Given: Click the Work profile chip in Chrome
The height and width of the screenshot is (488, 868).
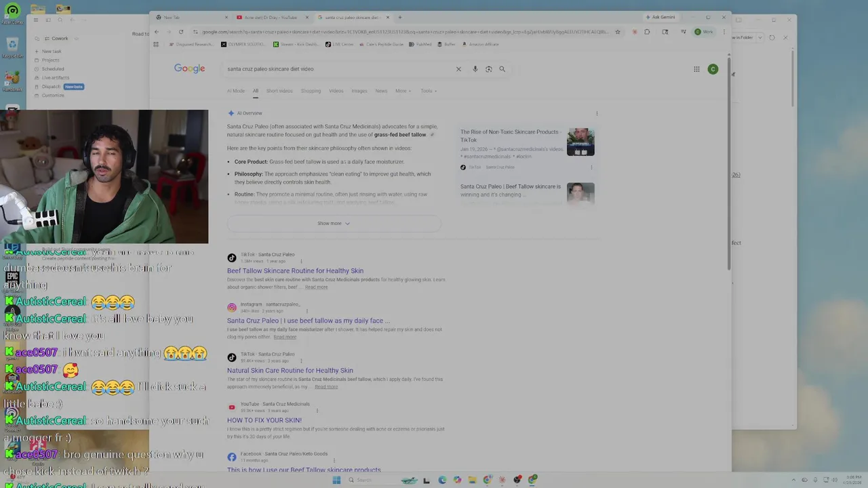Looking at the screenshot, I should pyautogui.click(x=703, y=32).
